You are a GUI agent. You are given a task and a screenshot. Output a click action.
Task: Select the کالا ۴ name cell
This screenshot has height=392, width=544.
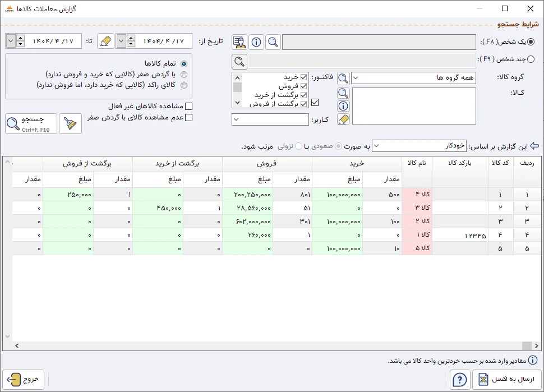(x=417, y=195)
